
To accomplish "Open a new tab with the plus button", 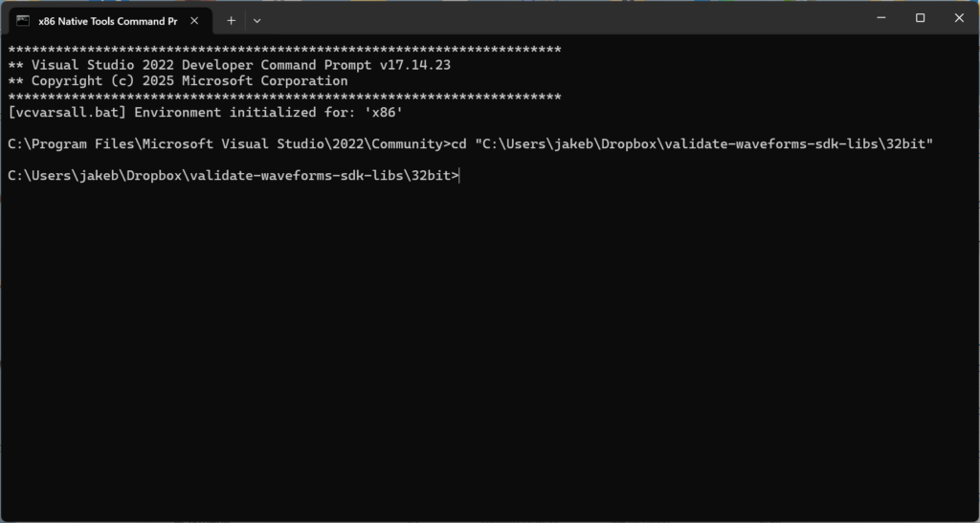I will pyautogui.click(x=231, y=20).
